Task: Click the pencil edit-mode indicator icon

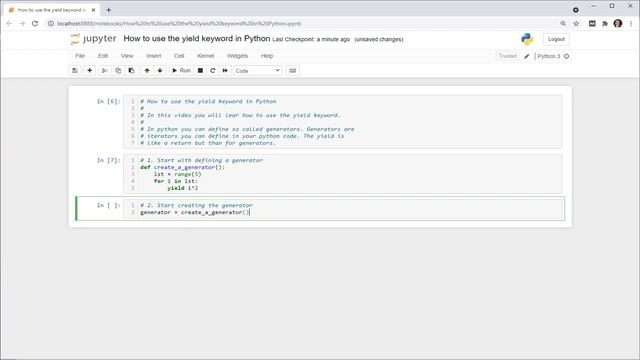Action: coord(527,56)
